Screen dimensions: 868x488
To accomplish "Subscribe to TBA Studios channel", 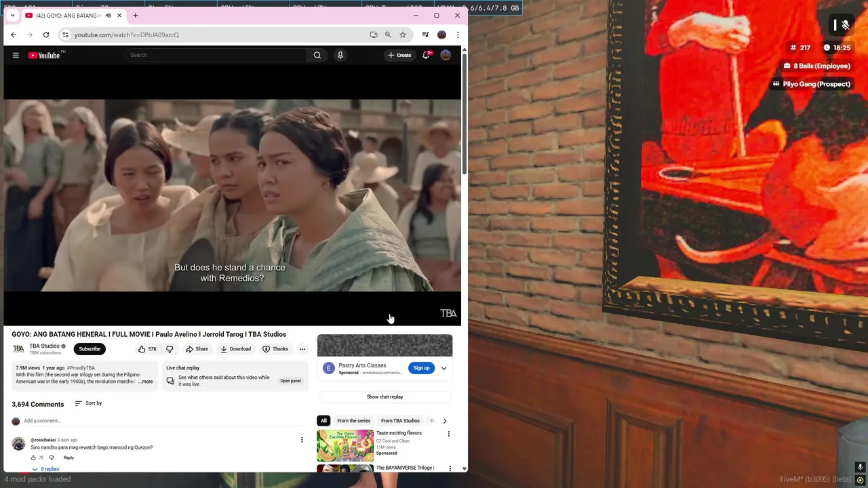I will pyautogui.click(x=90, y=349).
